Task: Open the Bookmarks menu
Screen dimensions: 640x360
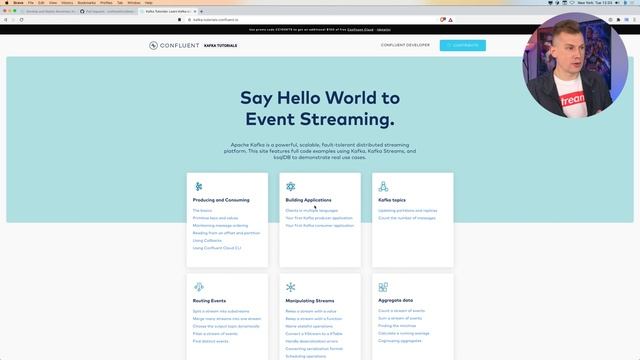Action: 87,2
